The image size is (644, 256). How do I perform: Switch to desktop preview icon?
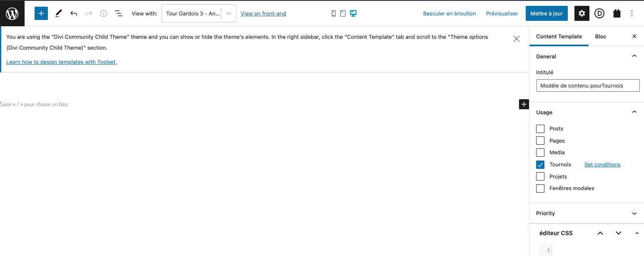(353, 13)
